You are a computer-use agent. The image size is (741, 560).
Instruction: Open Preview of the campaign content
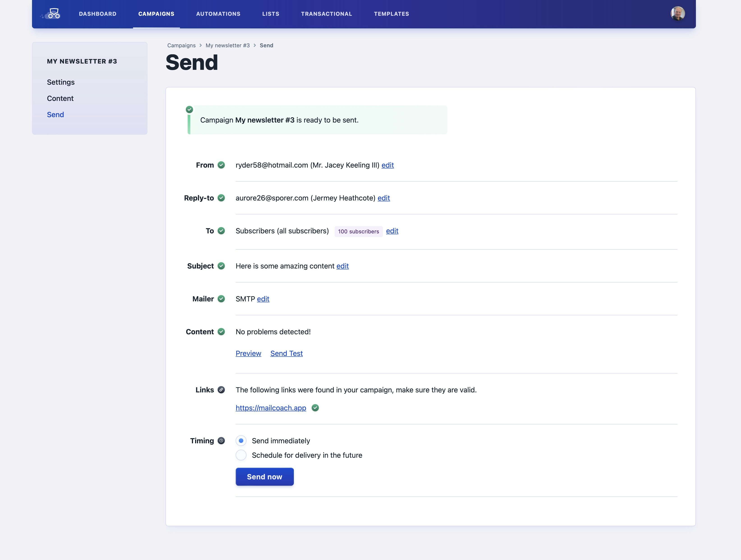tap(248, 353)
